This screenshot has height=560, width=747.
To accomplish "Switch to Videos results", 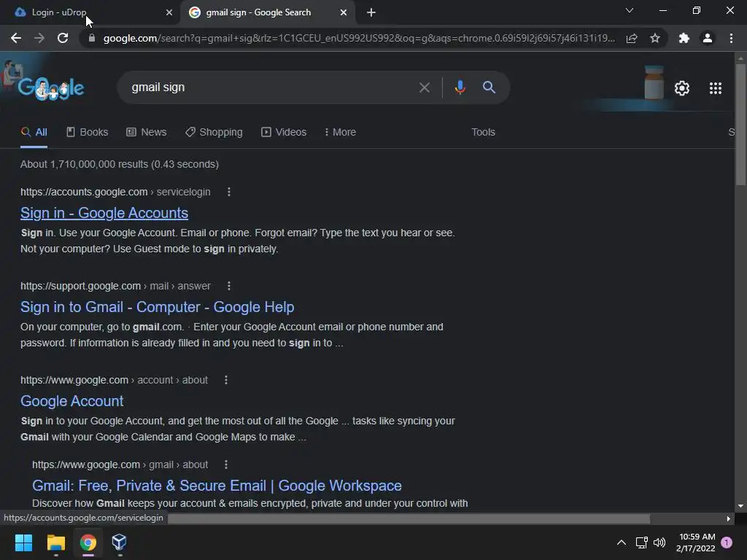I will click(x=284, y=133).
